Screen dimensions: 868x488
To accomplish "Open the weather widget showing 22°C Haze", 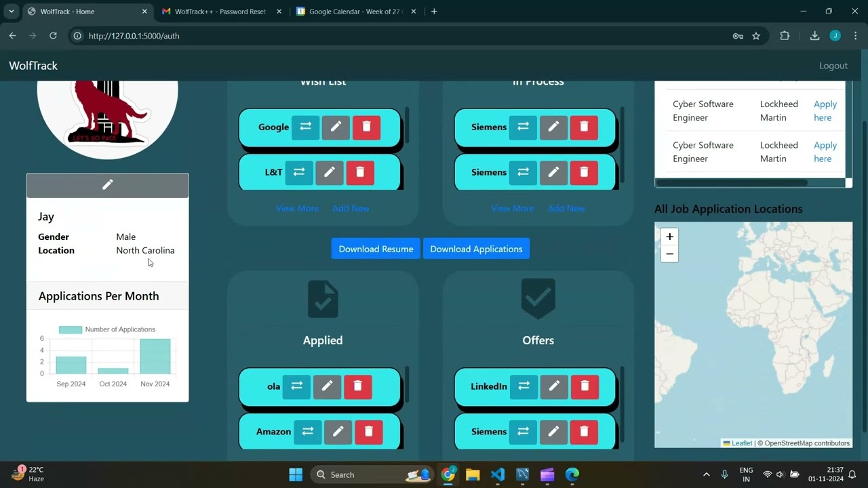I will pos(28,474).
